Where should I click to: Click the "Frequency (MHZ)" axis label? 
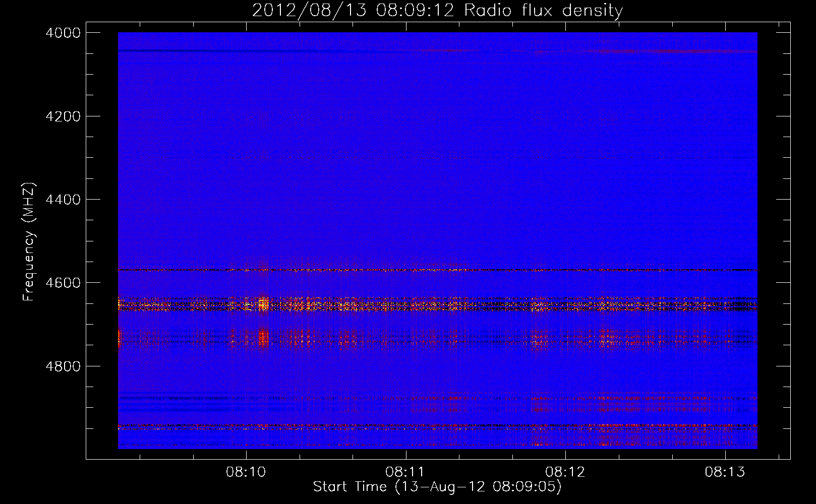tap(29, 242)
